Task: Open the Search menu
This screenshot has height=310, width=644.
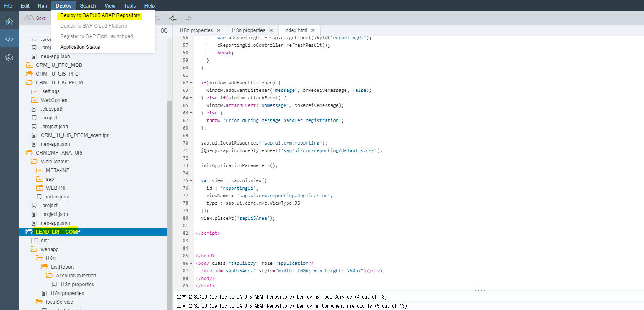Action: click(88, 6)
